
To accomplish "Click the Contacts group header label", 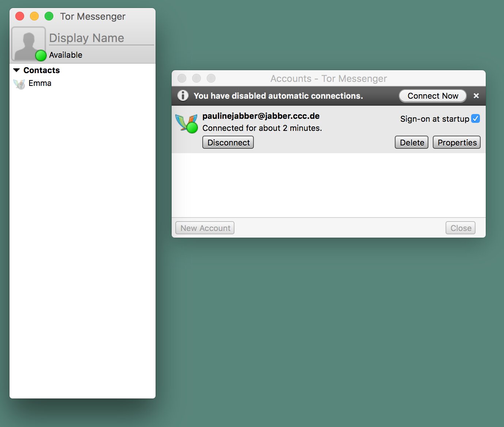I will (x=42, y=70).
